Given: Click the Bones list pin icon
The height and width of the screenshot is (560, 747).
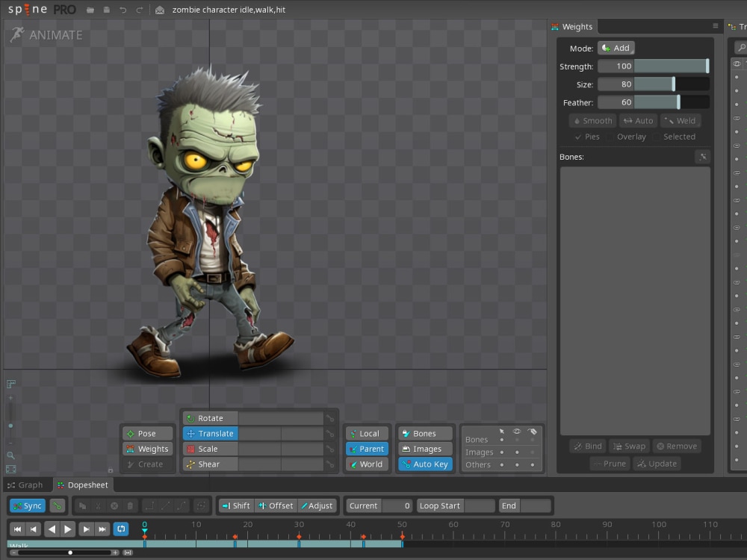Looking at the screenshot, I should point(703,157).
